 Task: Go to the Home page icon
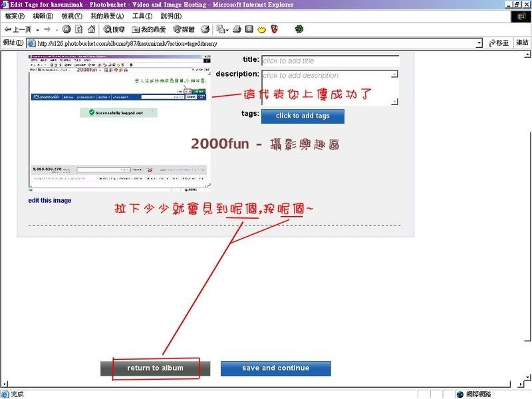point(91,29)
